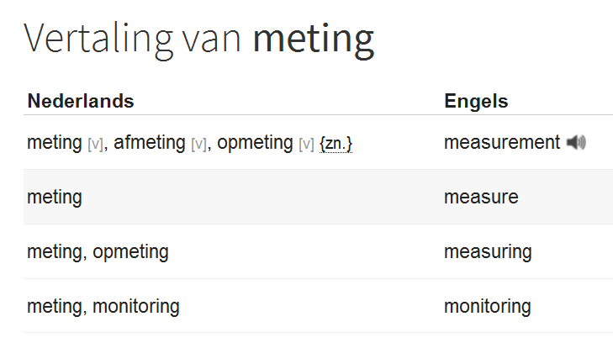Open monitoring in the Nederlands column
613x364 pixels.
click(x=136, y=306)
